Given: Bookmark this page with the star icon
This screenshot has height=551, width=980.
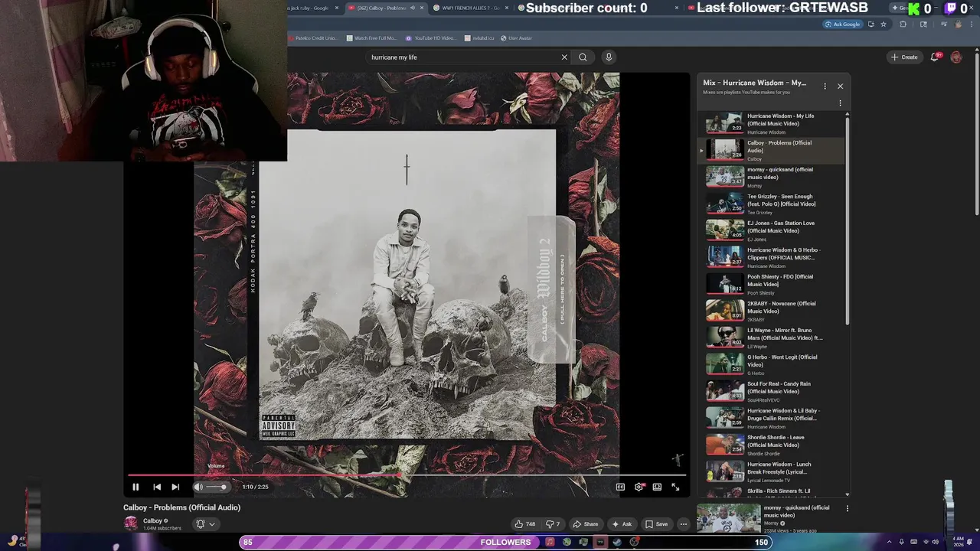Looking at the screenshot, I should tap(884, 24).
